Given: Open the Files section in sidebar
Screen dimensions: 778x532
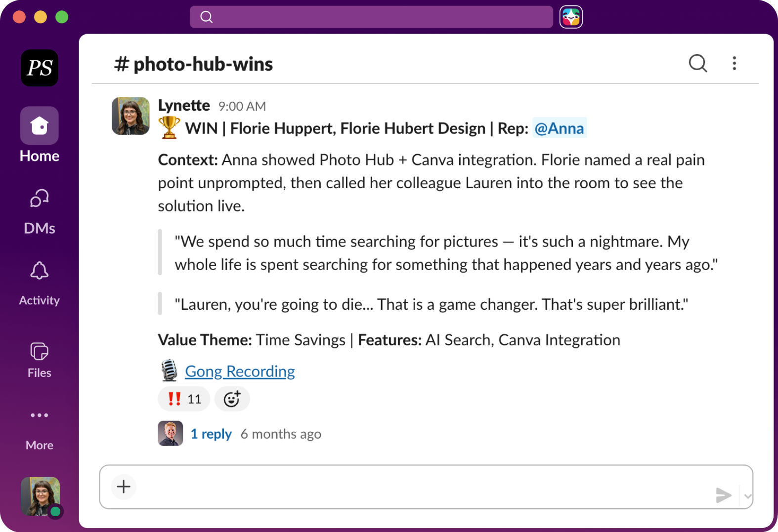Looking at the screenshot, I should (x=40, y=360).
